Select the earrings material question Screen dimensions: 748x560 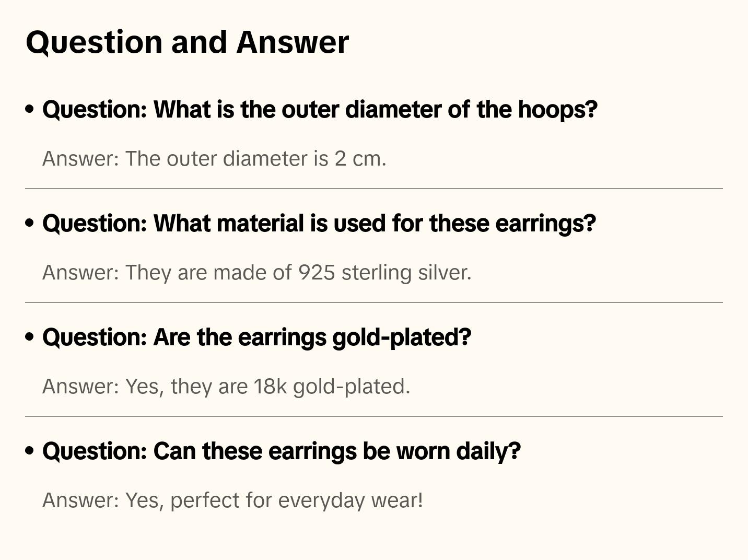point(319,224)
